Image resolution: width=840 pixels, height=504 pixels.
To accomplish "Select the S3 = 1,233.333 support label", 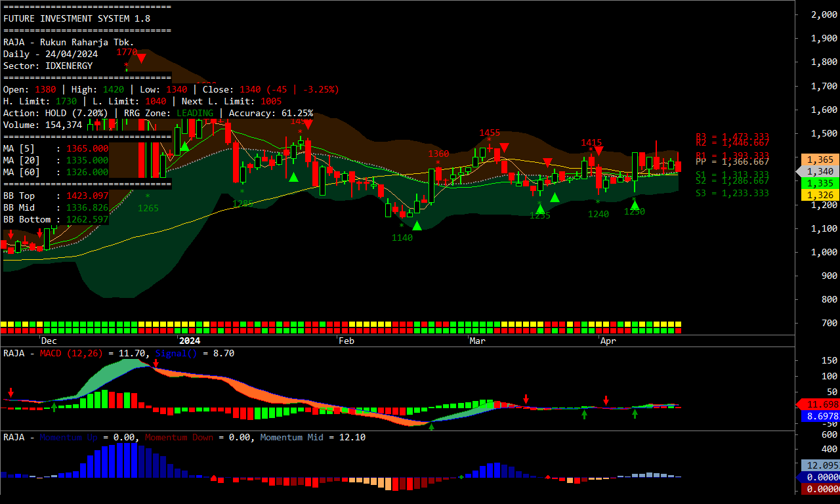I will (732, 193).
